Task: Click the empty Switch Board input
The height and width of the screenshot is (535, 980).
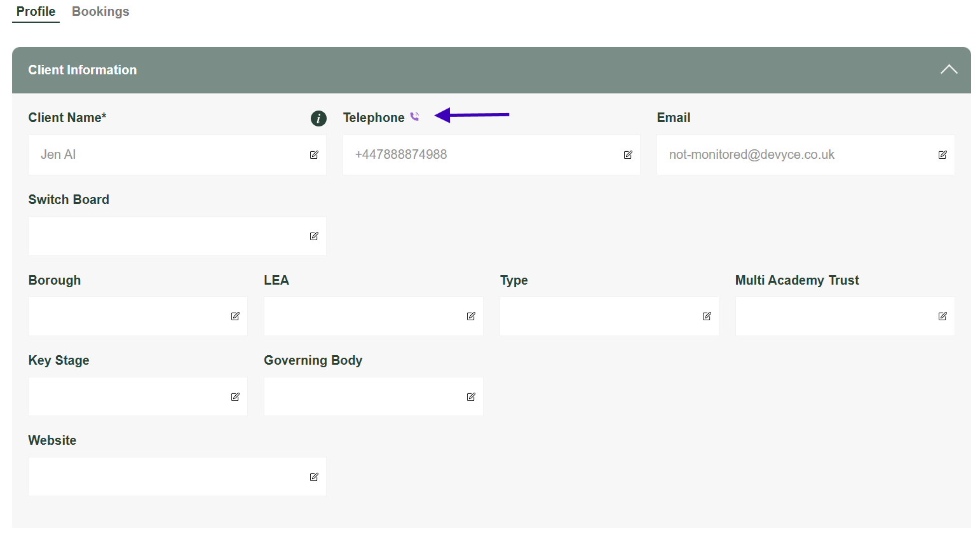Action: 177,236
